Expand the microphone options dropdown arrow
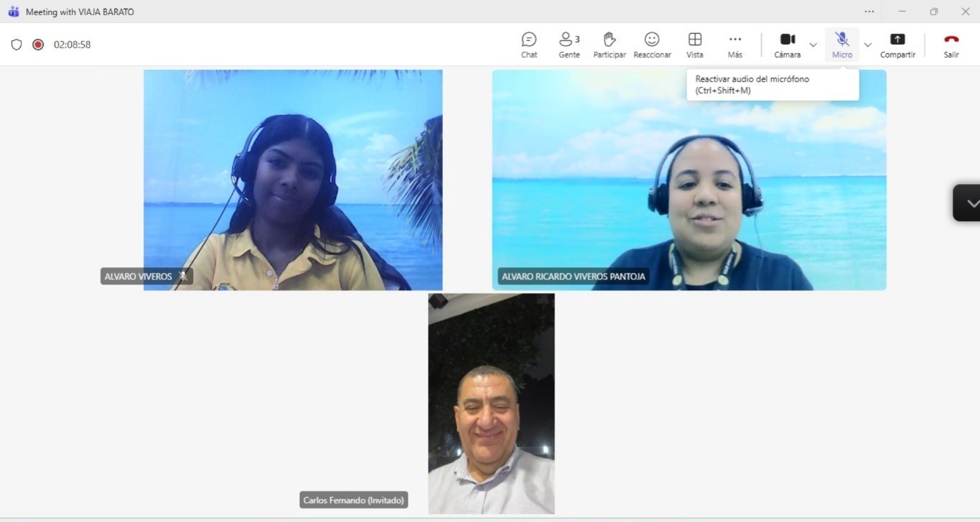Viewport: 980px width, 522px height. click(x=868, y=45)
